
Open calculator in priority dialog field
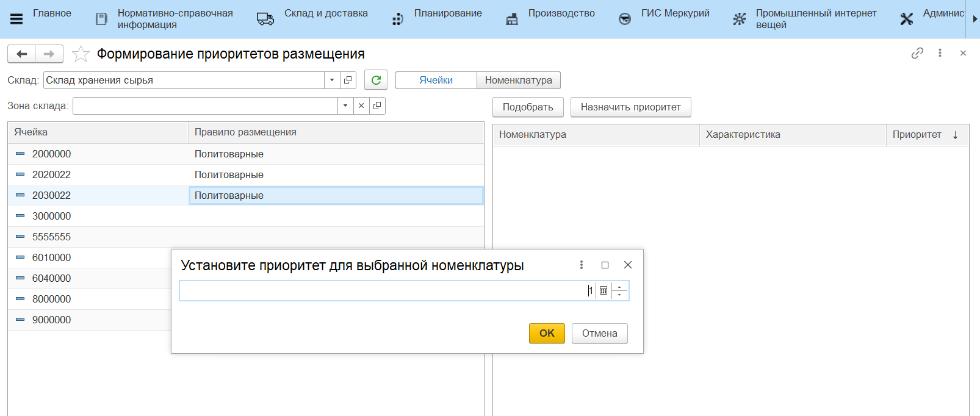tap(603, 291)
